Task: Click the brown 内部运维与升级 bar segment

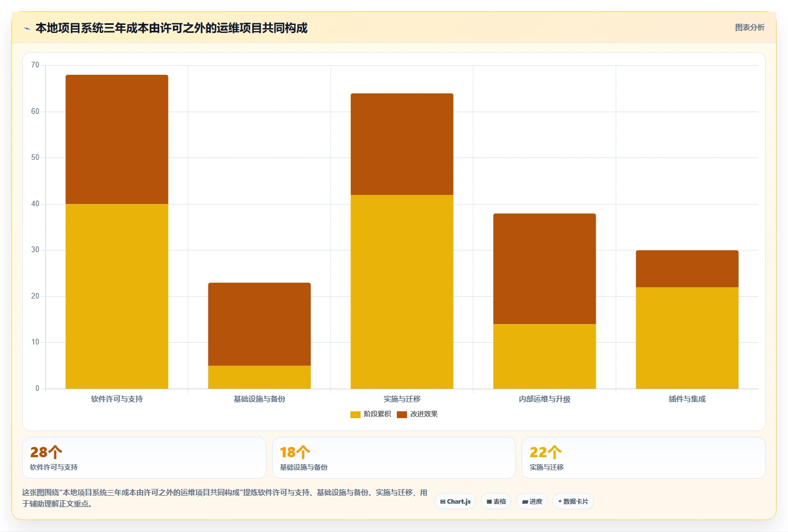Action: point(545,269)
